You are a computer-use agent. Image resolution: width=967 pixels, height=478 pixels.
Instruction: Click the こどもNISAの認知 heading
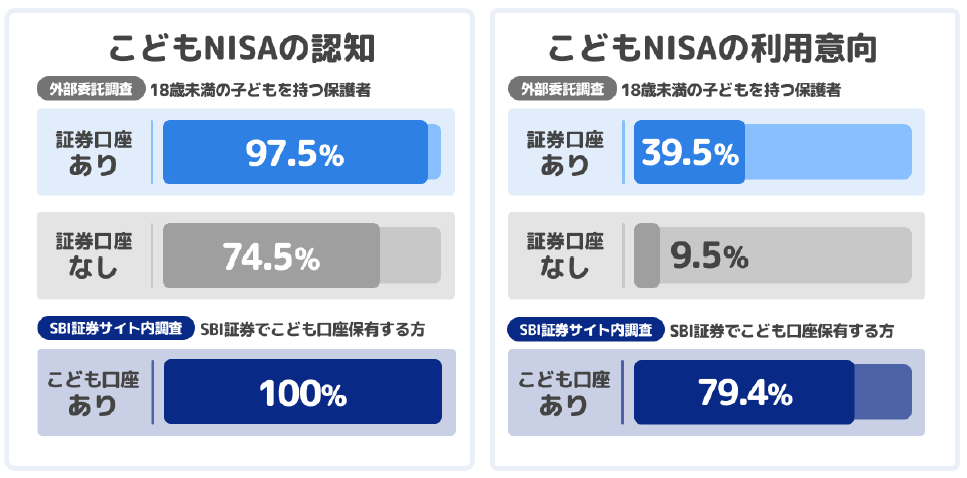tap(242, 49)
